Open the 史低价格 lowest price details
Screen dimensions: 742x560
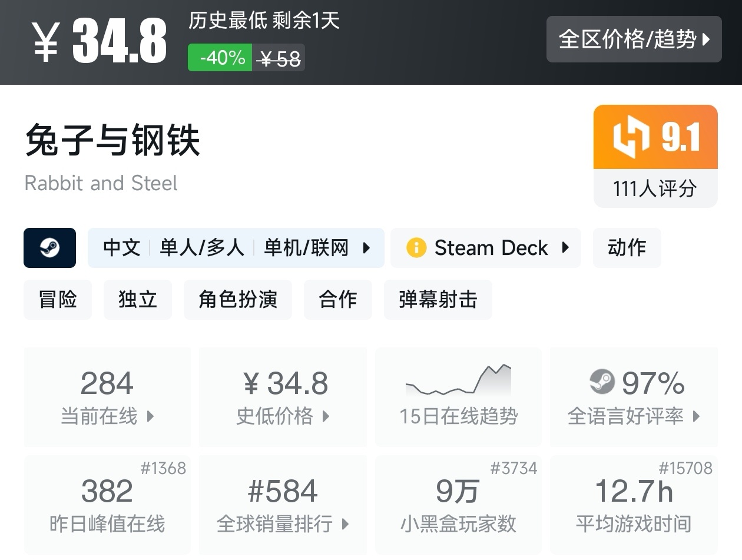tap(326, 416)
